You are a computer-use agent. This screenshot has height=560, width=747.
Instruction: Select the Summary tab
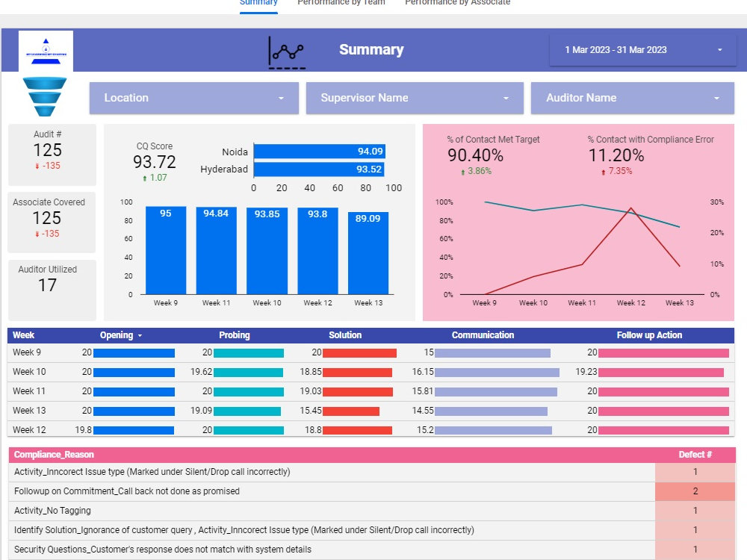(x=258, y=3)
